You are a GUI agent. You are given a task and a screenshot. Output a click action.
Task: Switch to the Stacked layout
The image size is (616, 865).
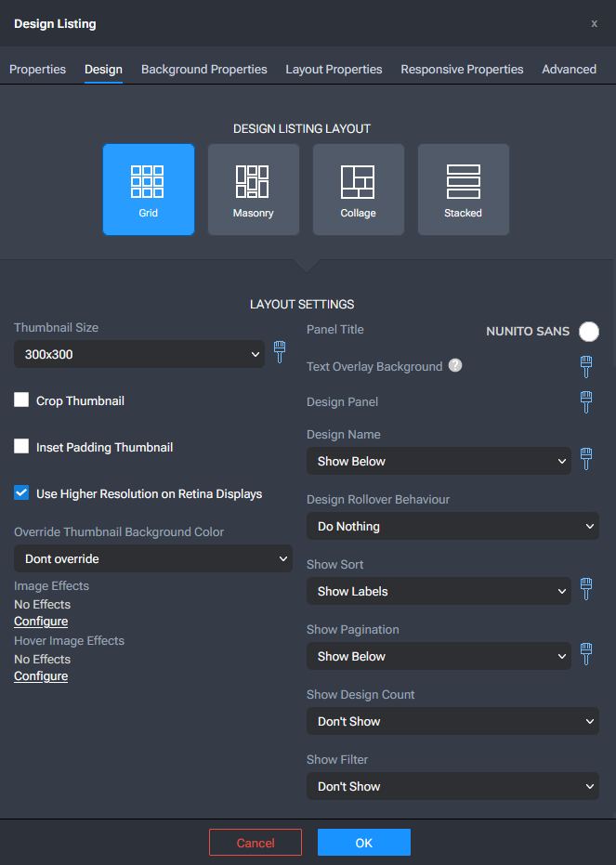point(463,189)
